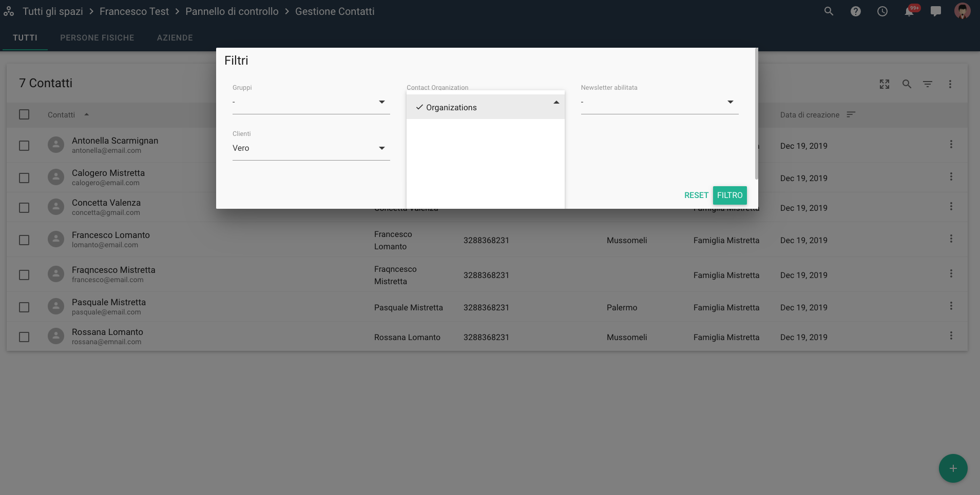This screenshot has width=980, height=495.
Task: Switch to the Persone Fisiche tab
Action: click(x=97, y=38)
